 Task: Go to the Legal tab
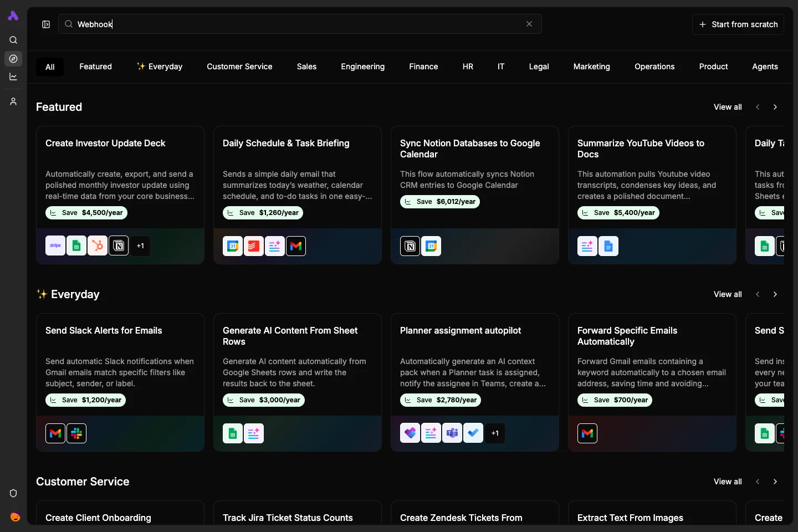pos(539,66)
